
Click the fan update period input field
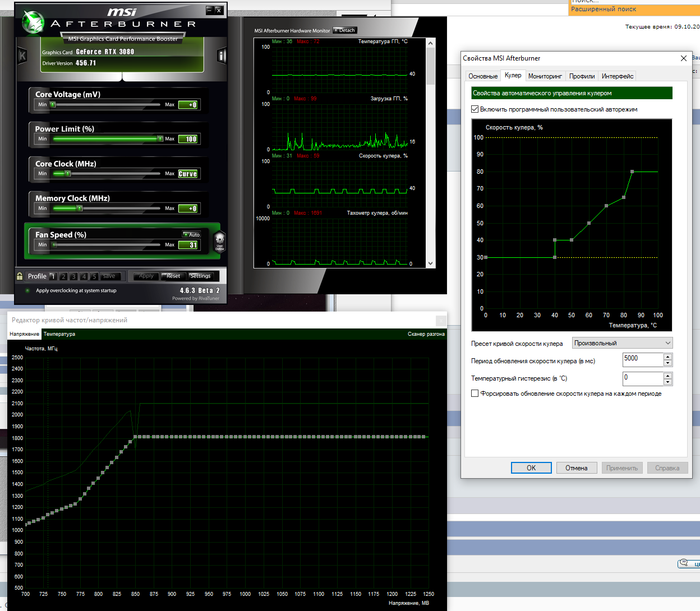coord(643,359)
